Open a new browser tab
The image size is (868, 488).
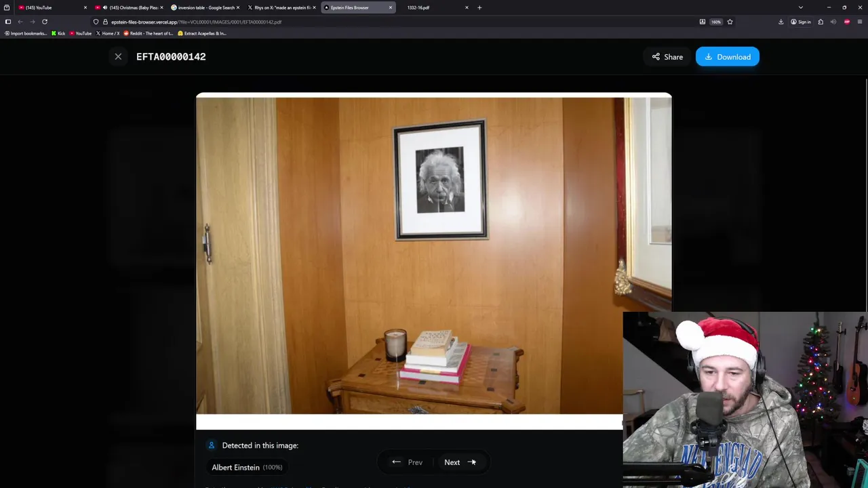pyautogui.click(x=479, y=7)
